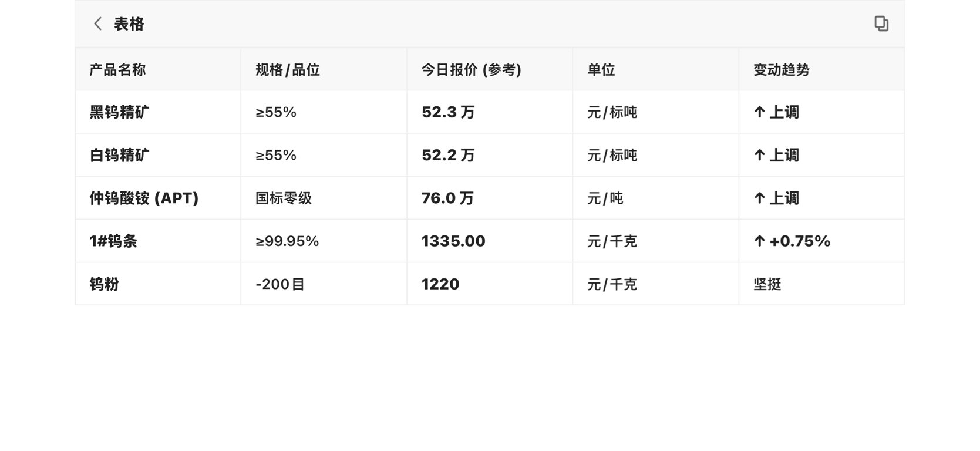Select the 1335.00 price value
The height and width of the screenshot is (451, 980).
[x=453, y=241]
